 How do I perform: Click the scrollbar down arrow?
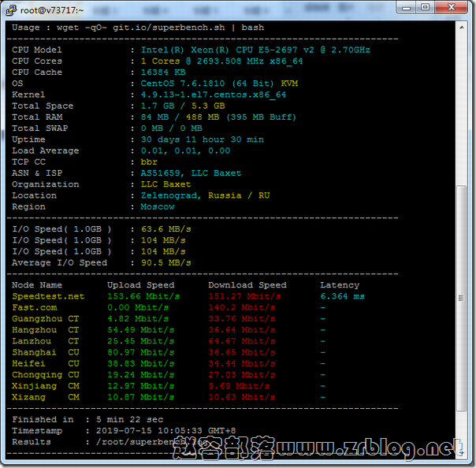pyautogui.click(x=462, y=453)
